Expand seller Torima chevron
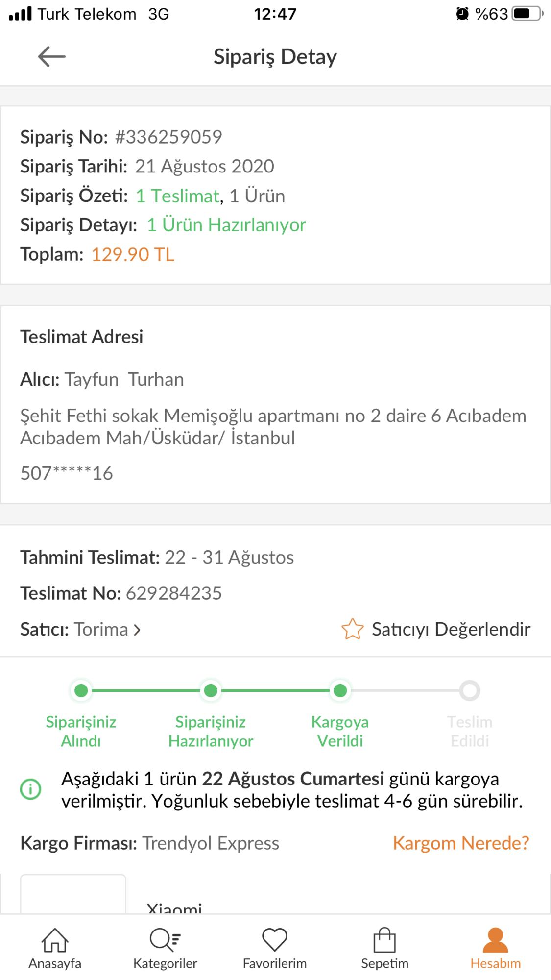This screenshot has height=980, width=551. coord(137,630)
